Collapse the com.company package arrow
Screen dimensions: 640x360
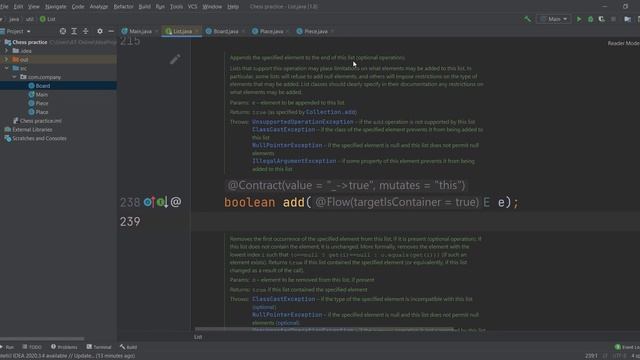coord(15,77)
